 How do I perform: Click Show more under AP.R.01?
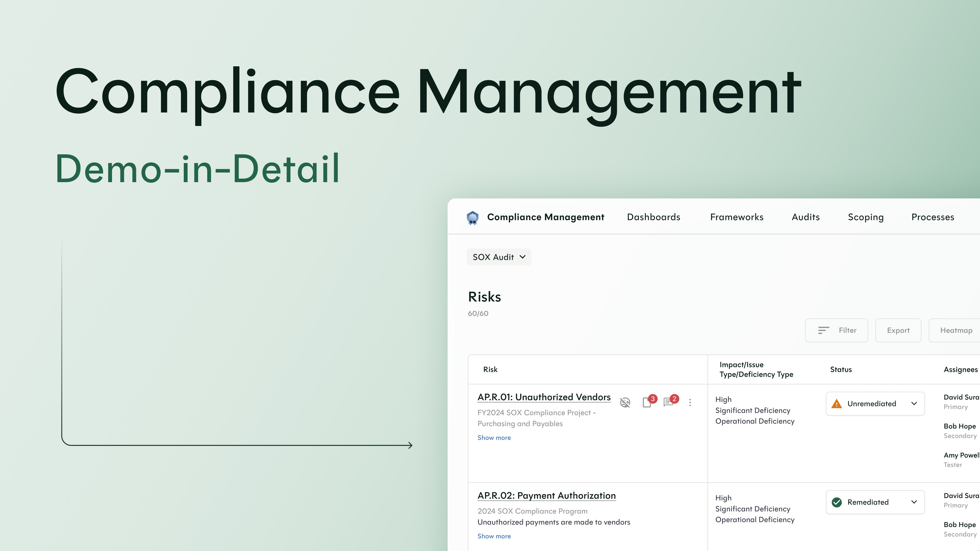(494, 438)
